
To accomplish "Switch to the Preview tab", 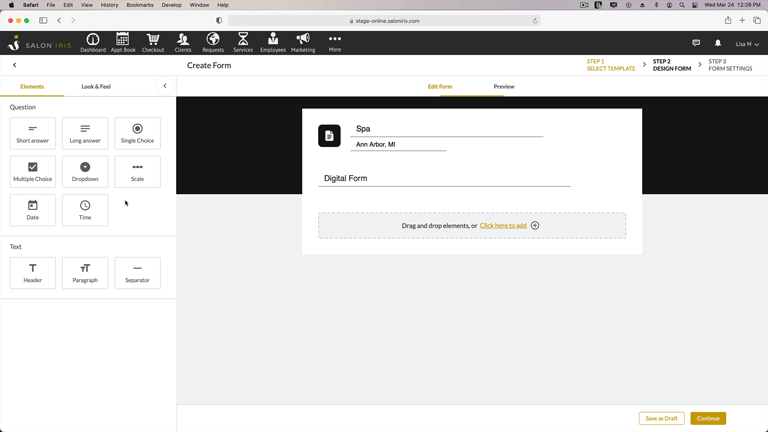I will point(504,87).
